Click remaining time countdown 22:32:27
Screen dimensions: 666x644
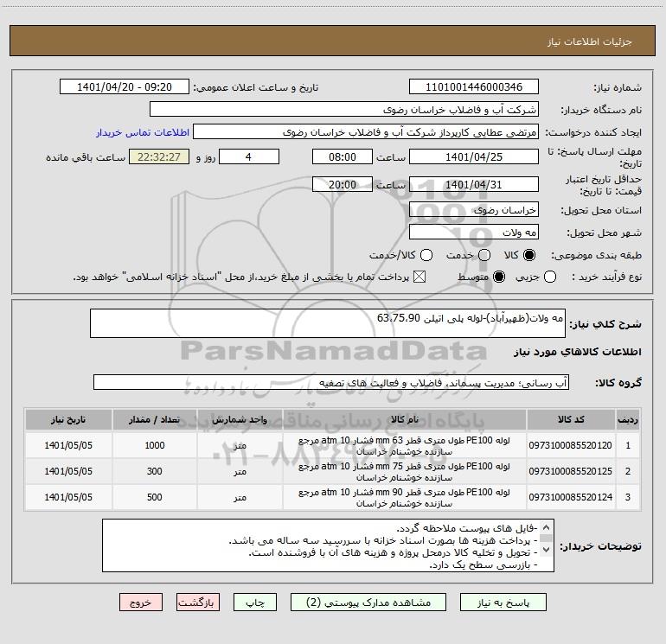point(159,157)
